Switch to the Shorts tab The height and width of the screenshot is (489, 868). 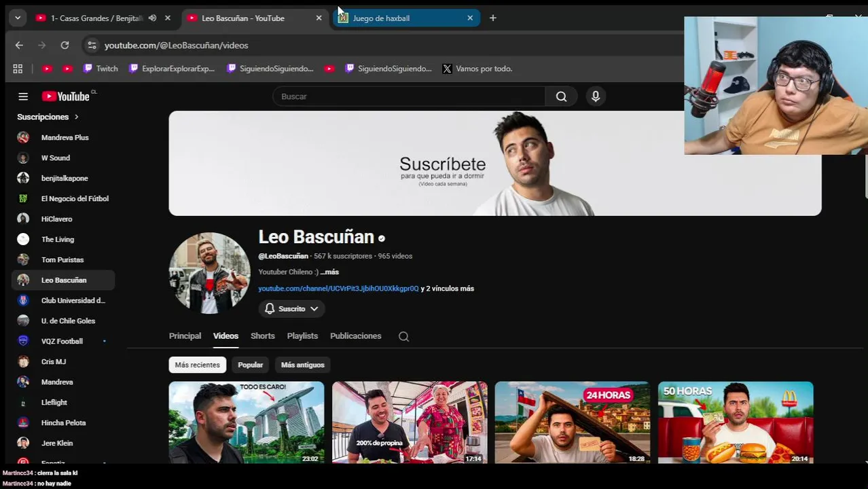pyautogui.click(x=262, y=336)
